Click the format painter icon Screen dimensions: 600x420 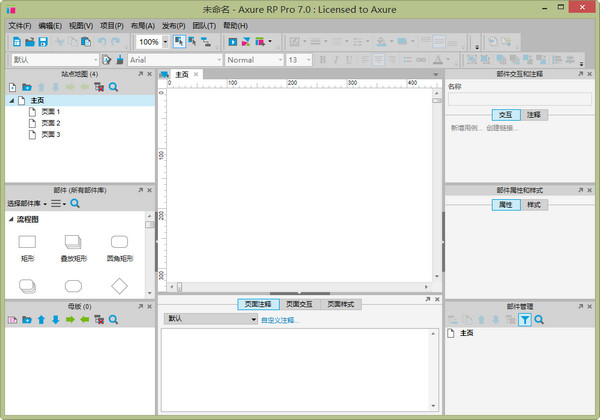(120, 60)
